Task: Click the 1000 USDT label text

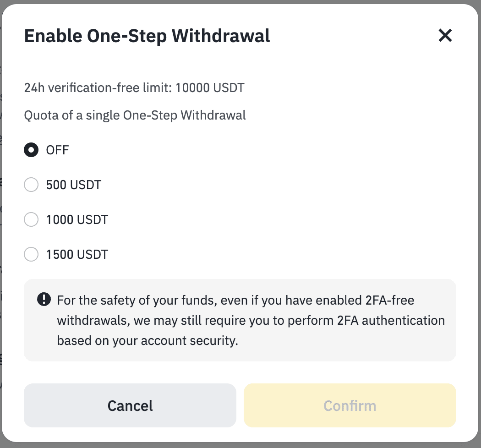Action: 77,219
